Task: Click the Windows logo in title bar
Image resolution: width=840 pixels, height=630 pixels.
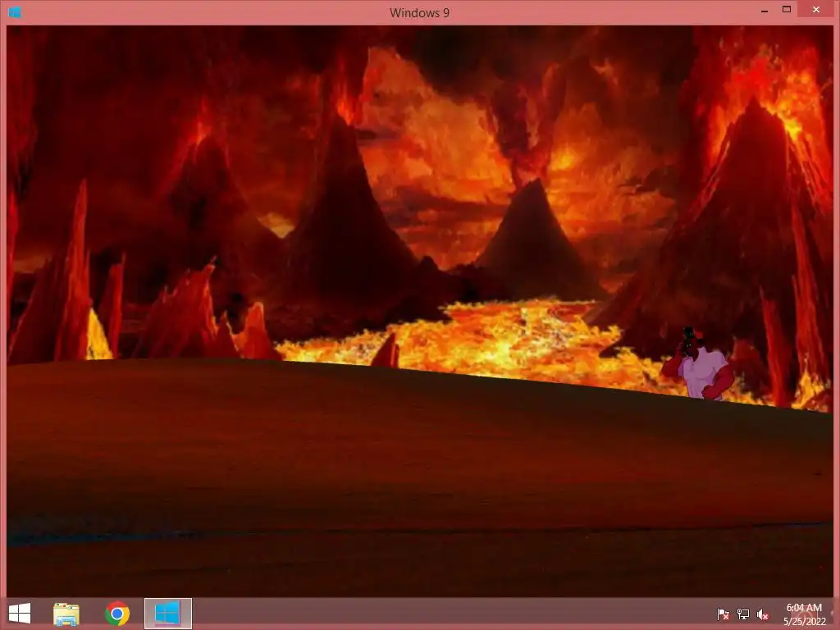Action: 15,11
